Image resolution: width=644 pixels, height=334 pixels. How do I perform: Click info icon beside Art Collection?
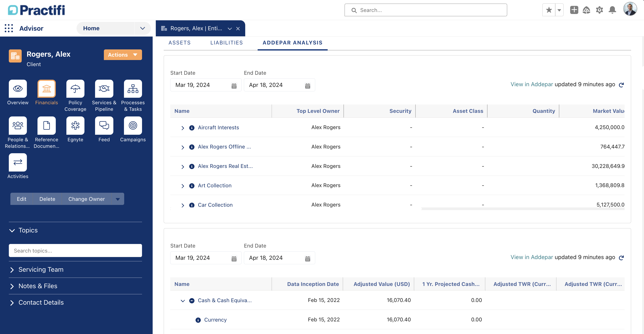[192, 186]
